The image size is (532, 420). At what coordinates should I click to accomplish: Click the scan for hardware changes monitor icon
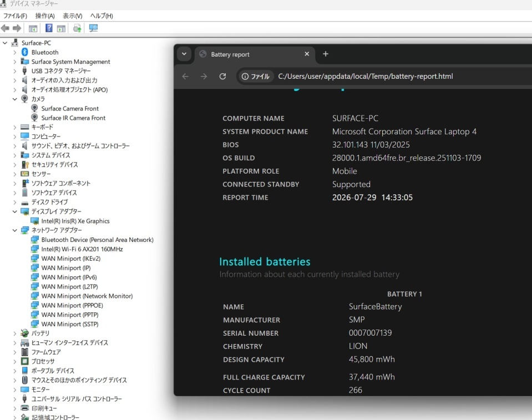93,28
